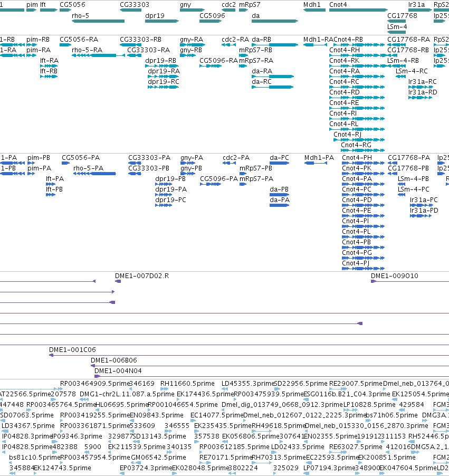Select transcript da-RC
Image resolution: width=449 pixels, height=476 pixels.
pyautogui.click(x=262, y=82)
